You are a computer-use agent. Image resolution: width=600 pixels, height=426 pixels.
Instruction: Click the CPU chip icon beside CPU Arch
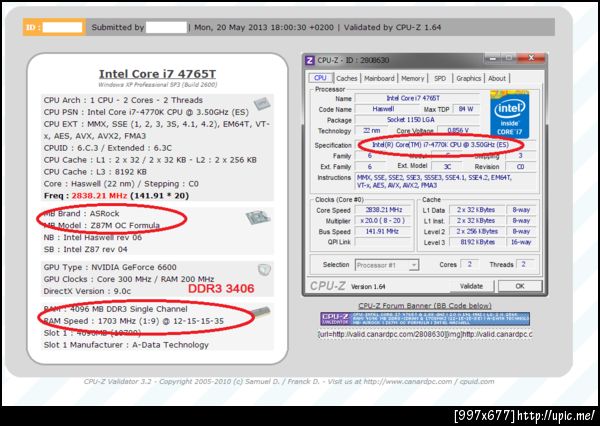262,103
